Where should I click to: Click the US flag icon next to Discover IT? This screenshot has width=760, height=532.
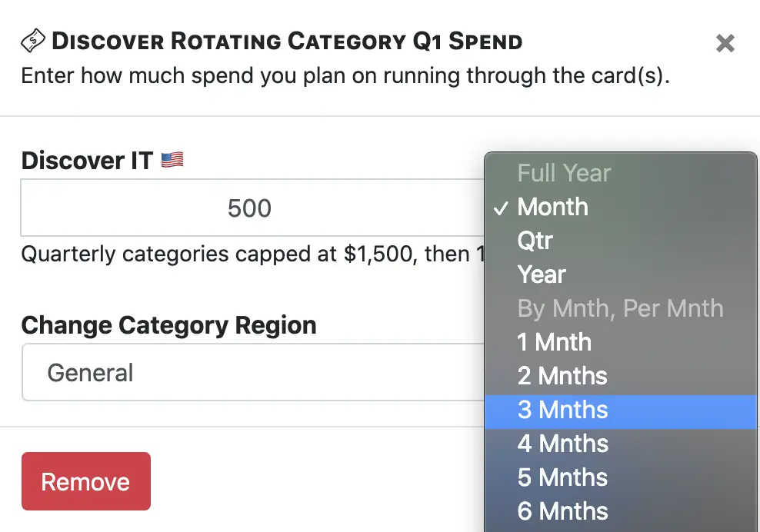pos(172,160)
